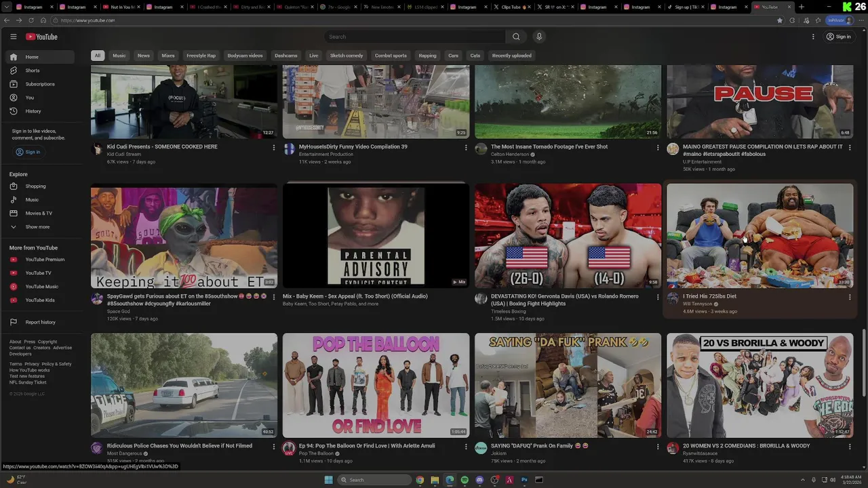Screen dimensions: 868x488
Task: Expand Show more in Explore section
Action: click(41, 227)
